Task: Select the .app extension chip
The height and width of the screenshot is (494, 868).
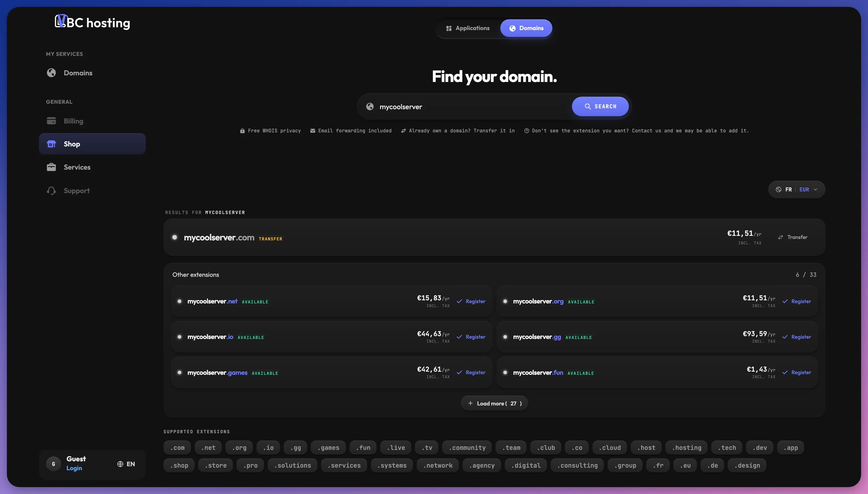Action: pyautogui.click(x=791, y=448)
